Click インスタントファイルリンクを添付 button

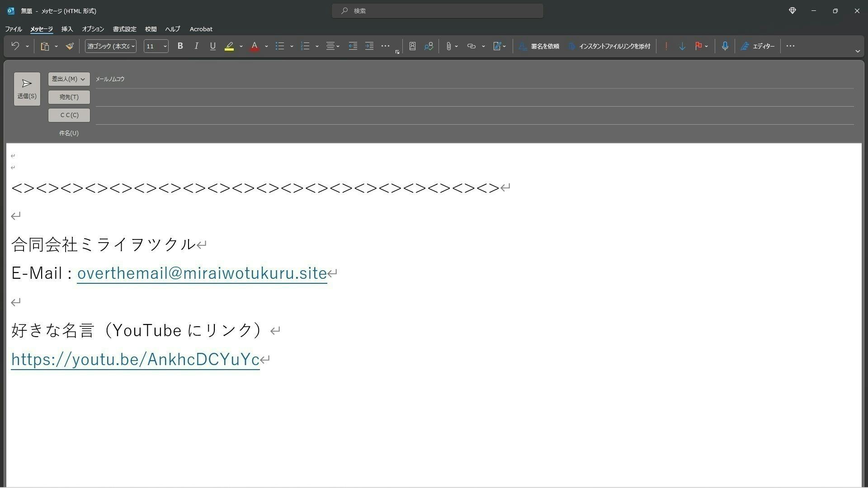609,46
